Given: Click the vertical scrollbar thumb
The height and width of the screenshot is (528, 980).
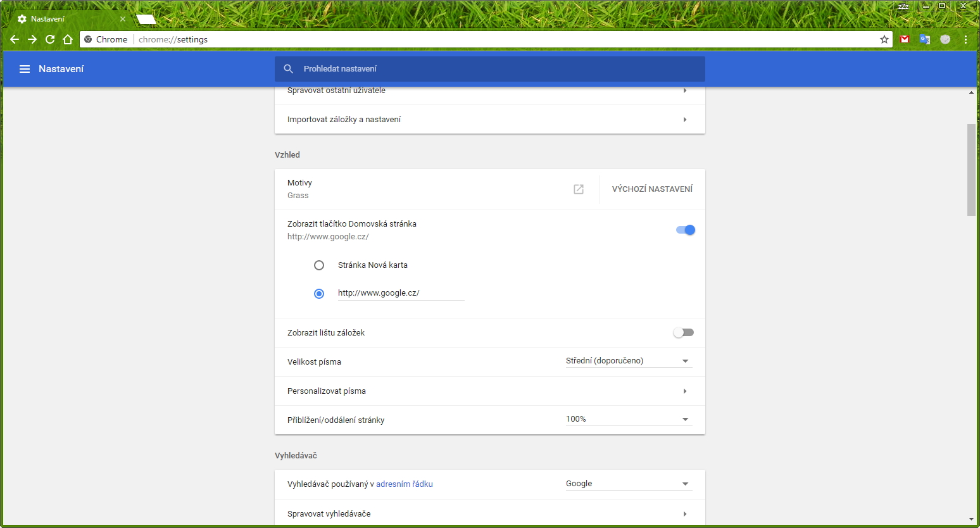Looking at the screenshot, I should (971, 170).
